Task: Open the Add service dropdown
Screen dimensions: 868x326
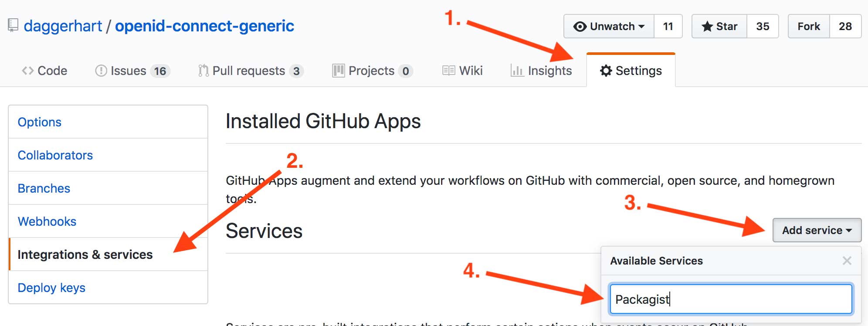Action: [x=817, y=230]
